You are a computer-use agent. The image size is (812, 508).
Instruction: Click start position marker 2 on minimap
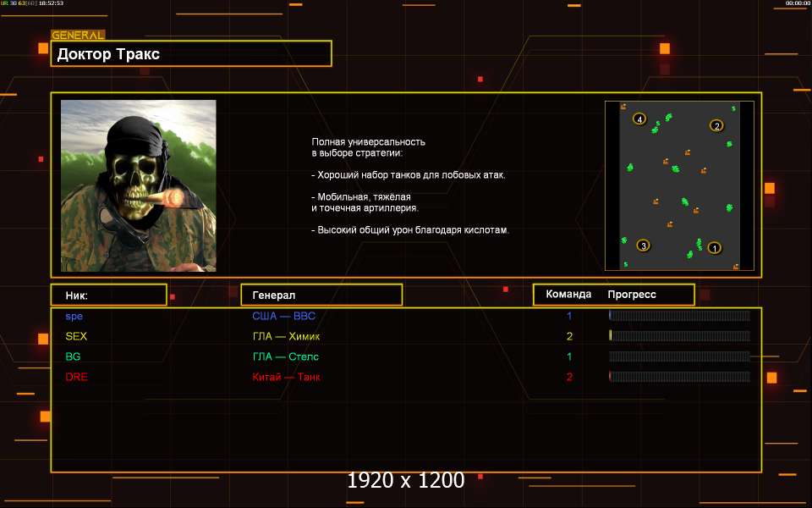pyautogui.click(x=716, y=125)
